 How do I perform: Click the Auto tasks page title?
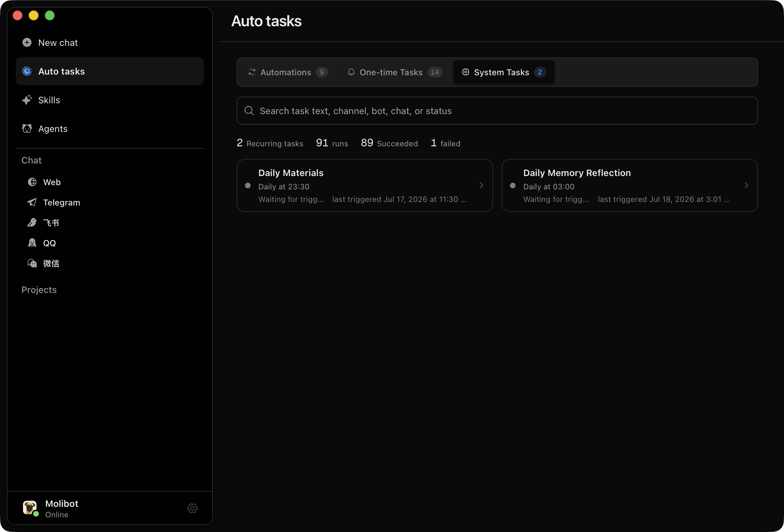(266, 21)
